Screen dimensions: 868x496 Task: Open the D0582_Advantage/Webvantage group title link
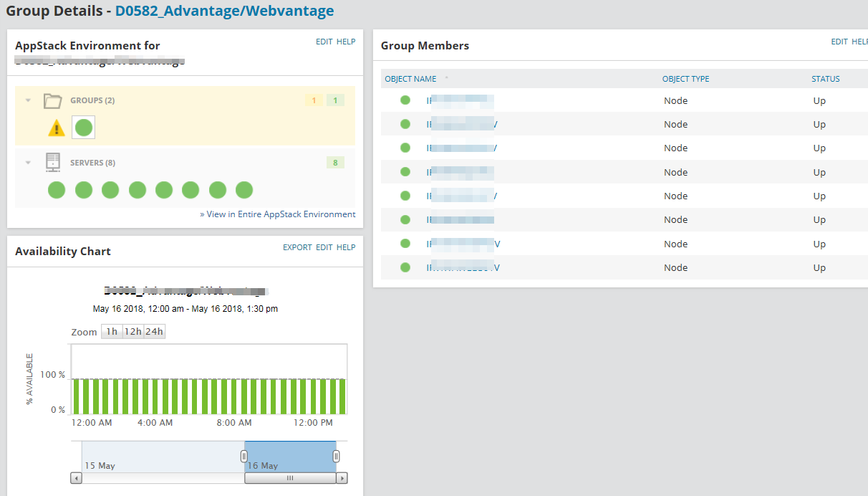pyautogui.click(x=224, y=11)
